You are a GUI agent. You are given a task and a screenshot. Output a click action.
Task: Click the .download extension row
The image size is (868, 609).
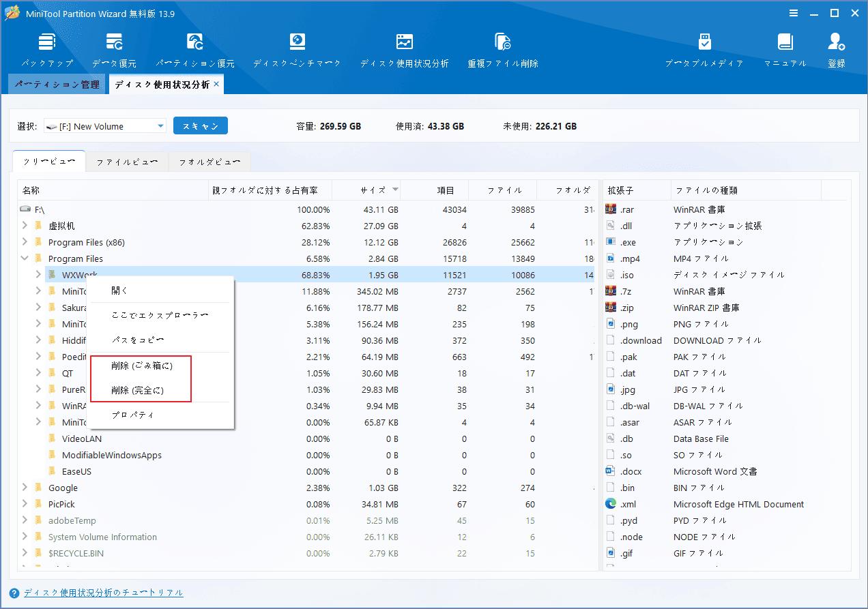click(725, 340)
